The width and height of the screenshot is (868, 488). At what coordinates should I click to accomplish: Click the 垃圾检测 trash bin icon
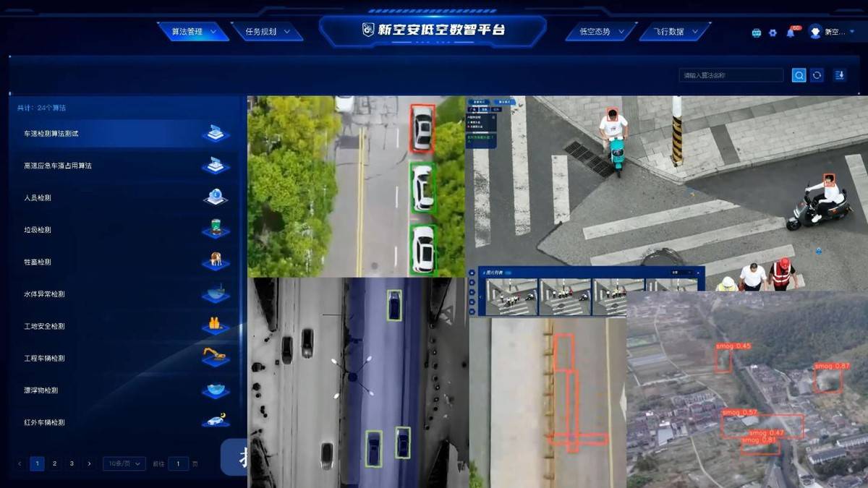216,229
